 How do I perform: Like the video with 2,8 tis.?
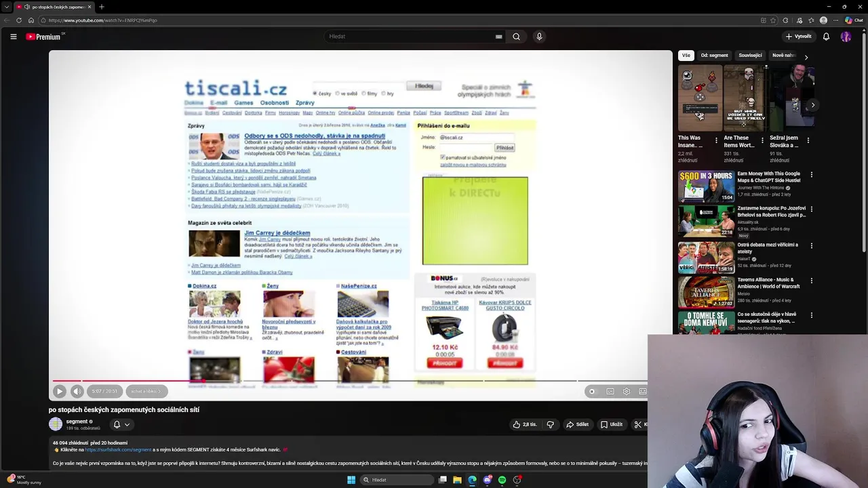pyautogui.click(x=525, y=424)
